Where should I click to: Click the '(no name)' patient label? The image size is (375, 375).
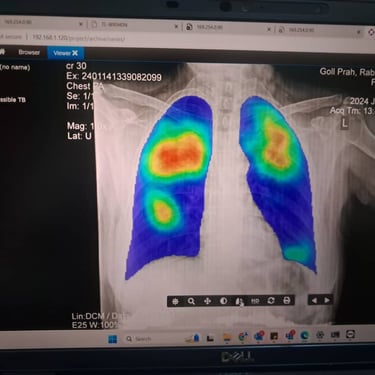click(15, 67)
